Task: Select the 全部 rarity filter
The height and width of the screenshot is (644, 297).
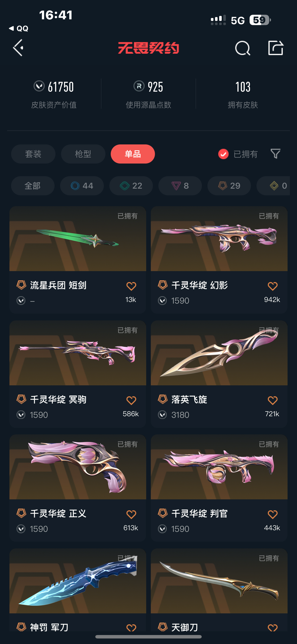Action: (33, 186)
